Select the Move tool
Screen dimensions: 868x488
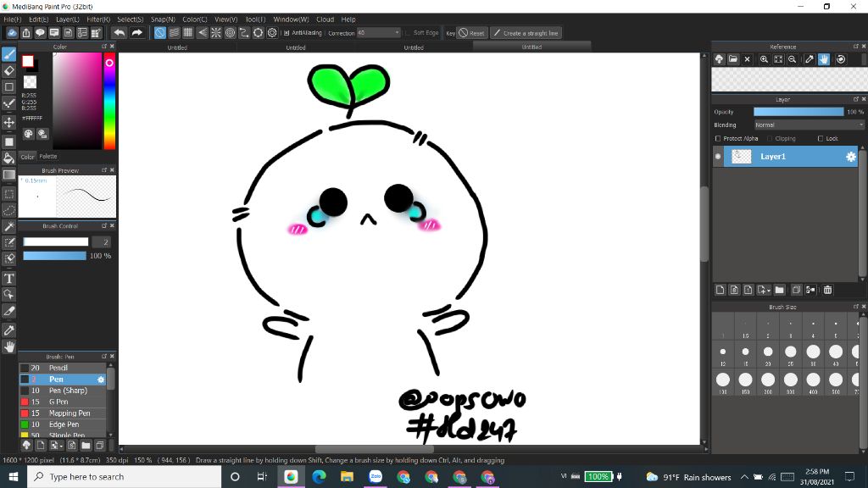tap(8, 122)
